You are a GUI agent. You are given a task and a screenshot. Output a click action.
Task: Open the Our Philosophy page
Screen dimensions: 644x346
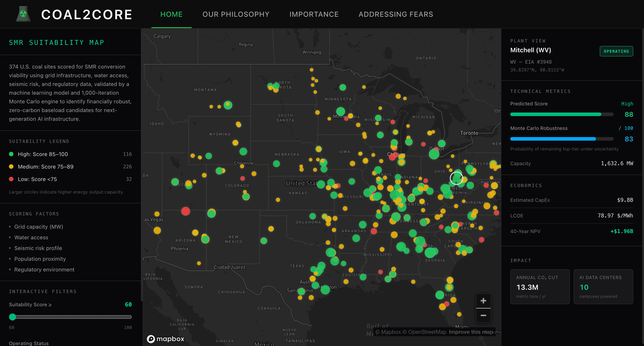pyautogui.click(x=236, y=14)
